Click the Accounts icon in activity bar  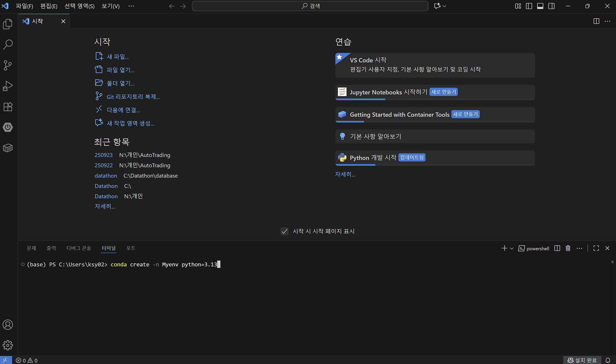(x=8, y=325)
